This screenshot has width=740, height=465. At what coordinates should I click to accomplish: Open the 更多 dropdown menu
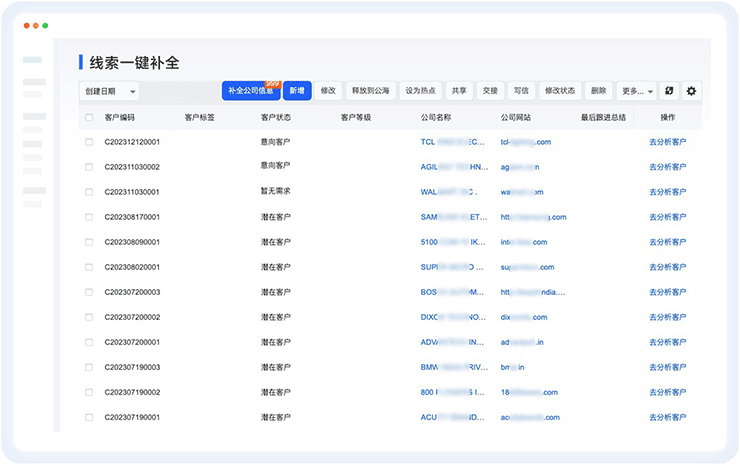636,91
